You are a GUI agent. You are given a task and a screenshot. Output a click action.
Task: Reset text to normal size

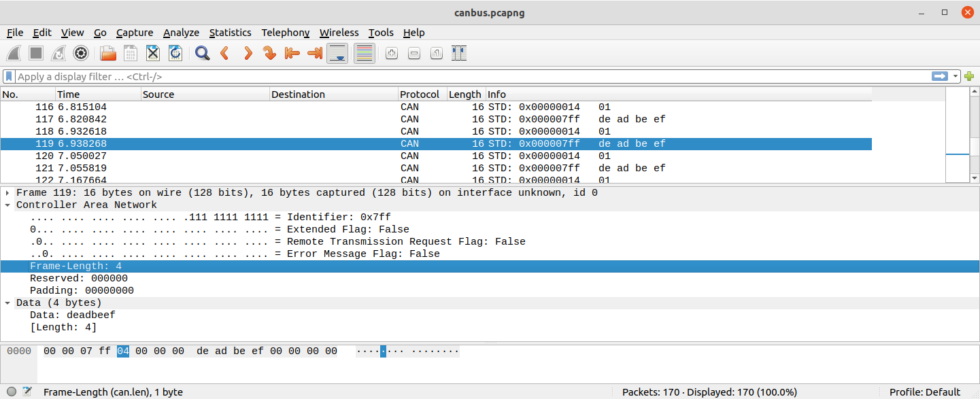coord(437,53)
